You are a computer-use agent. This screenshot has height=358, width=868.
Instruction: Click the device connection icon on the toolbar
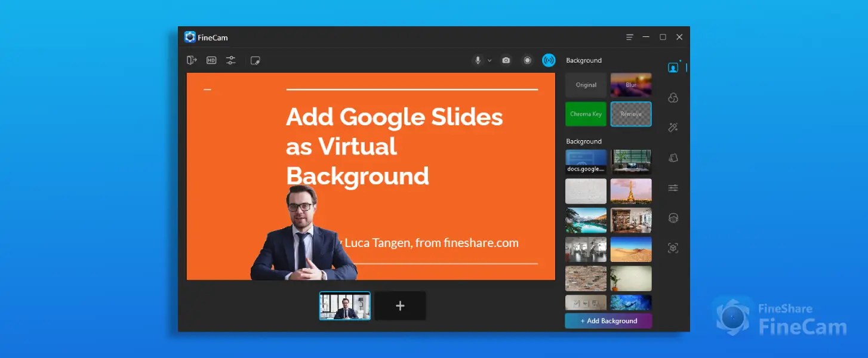191,60
